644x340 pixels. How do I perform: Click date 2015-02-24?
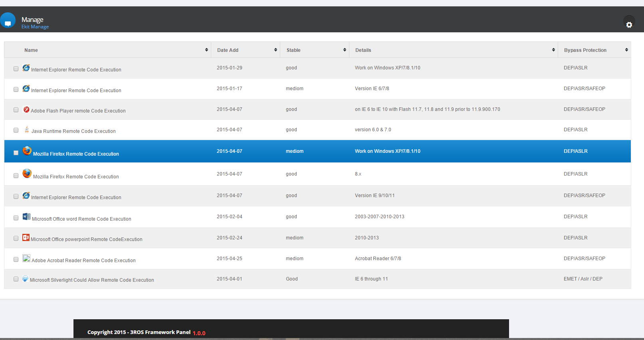click(x=230, y=238)
